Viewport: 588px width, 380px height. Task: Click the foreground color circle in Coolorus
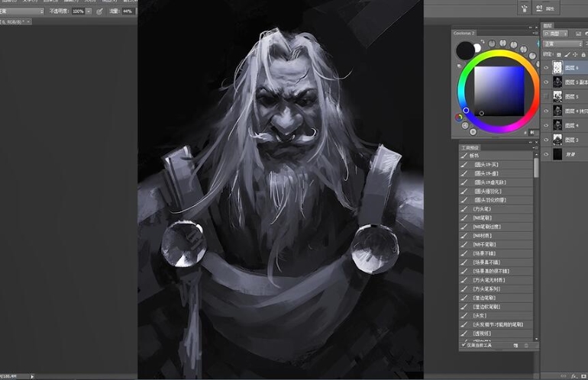point(464,50)
